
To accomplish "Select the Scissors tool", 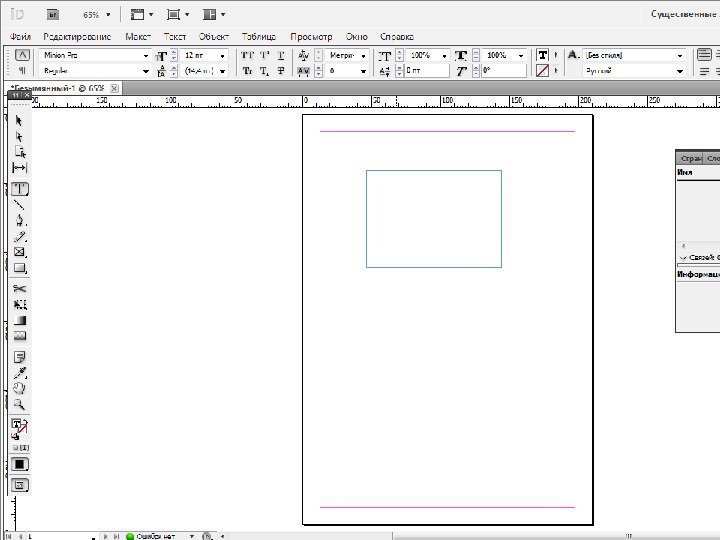I will click(x=19, y=288).
